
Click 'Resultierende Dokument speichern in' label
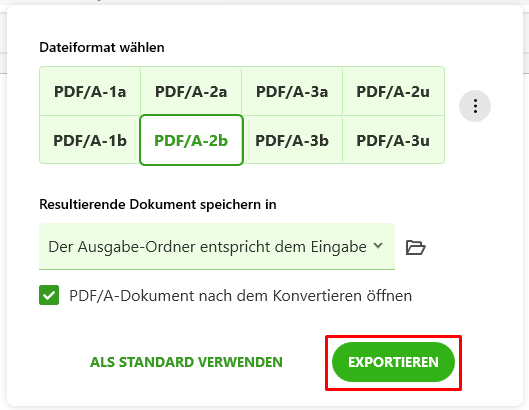[158, 204]
